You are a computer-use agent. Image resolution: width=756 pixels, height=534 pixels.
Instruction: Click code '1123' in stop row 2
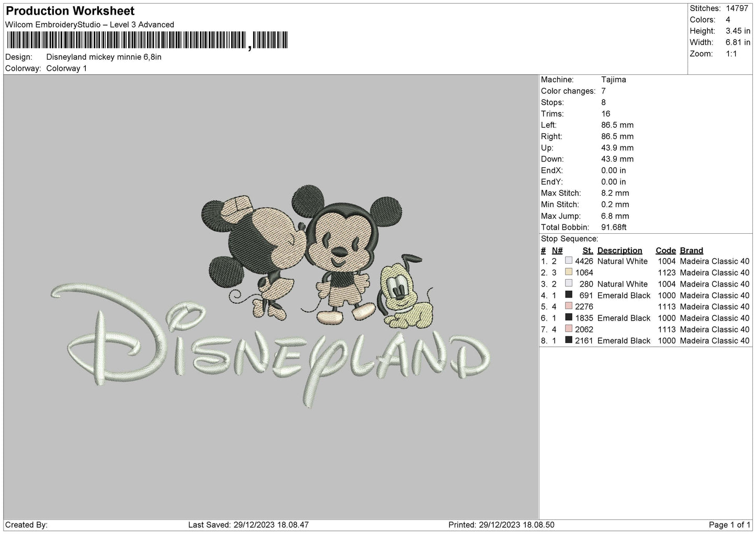(667, 273)
